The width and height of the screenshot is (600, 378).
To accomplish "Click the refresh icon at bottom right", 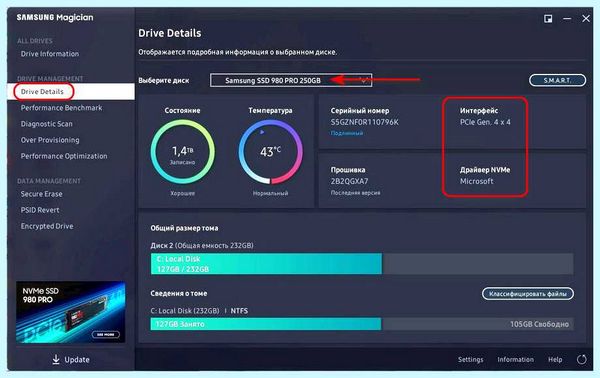I will tap(582, 359).
